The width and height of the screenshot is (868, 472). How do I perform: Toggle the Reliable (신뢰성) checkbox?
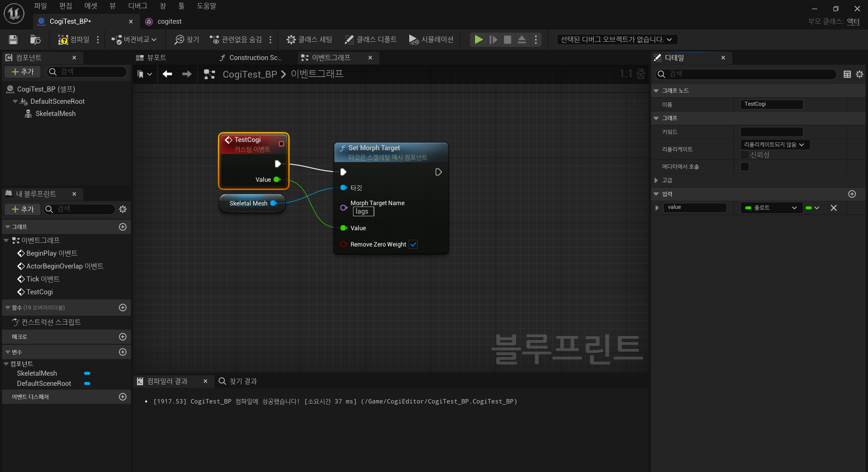click(745, 155)
